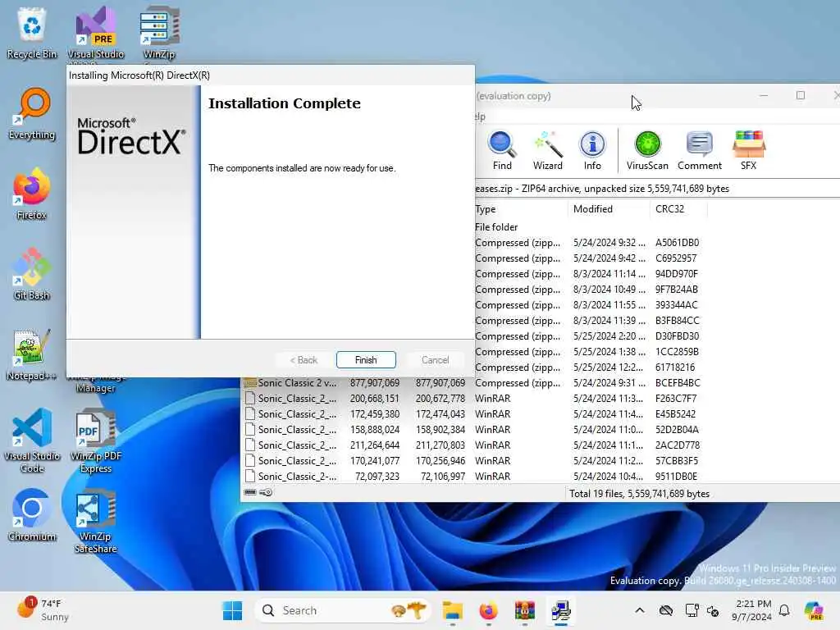The width and height of the screenshot is (840, 630).
Task: Open File Explorer from the taskbar
Action: coord(453,610)
